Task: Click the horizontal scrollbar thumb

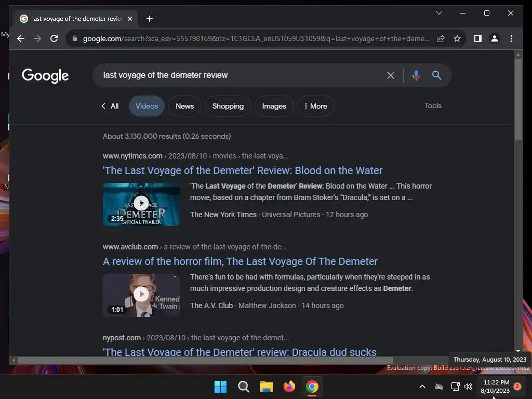Action: click(x=206, y=361)
